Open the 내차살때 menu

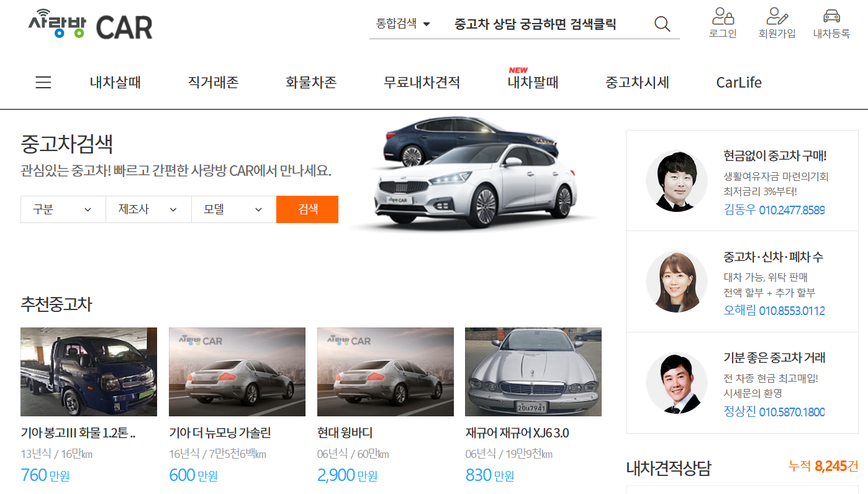tap(115, 82)
